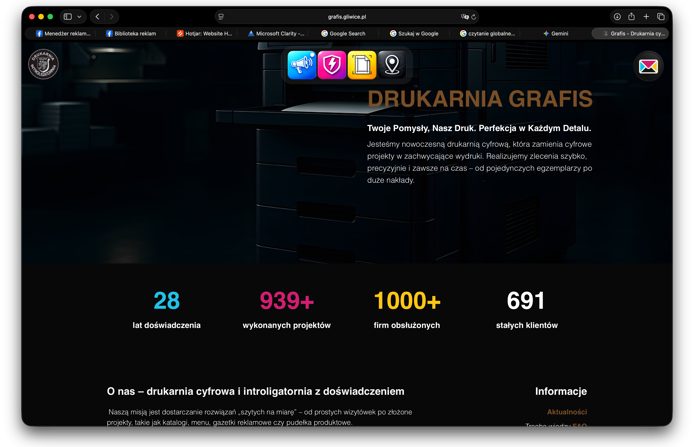Click the Informacje heading
Image resolution: width=695 pixels, height=447 pixels.
click(561, 391)
